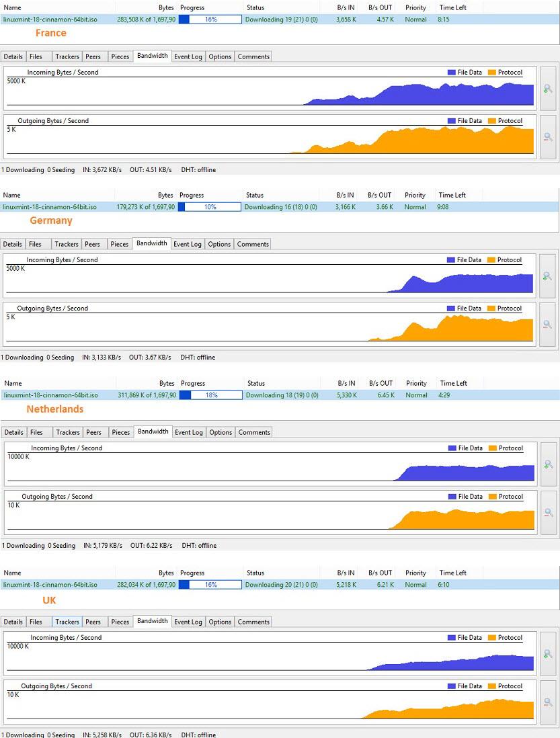The width and height of the screenshot is (560, 738).
Task: Show Peers tab in the France panel
Action: pos(93,56)
